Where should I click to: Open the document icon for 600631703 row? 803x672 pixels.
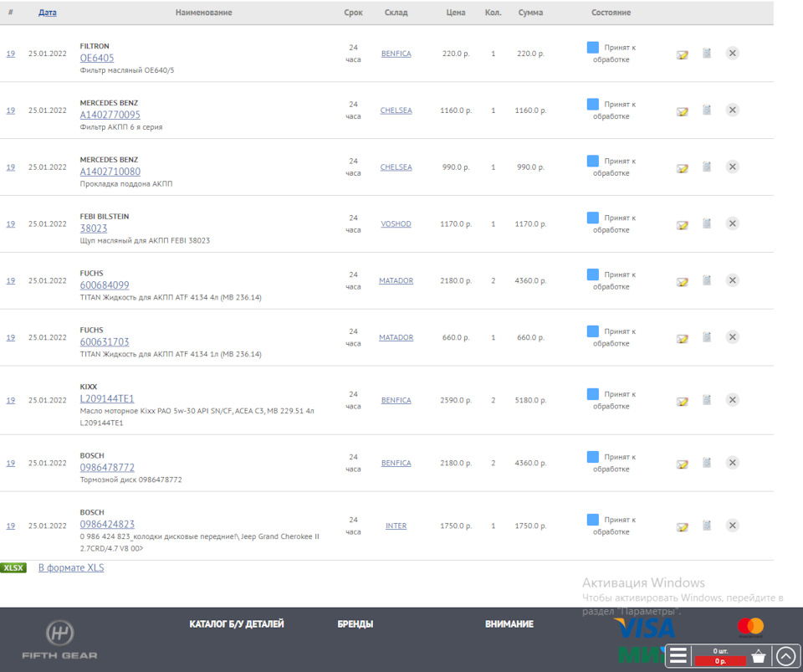[x=707, y=337]
